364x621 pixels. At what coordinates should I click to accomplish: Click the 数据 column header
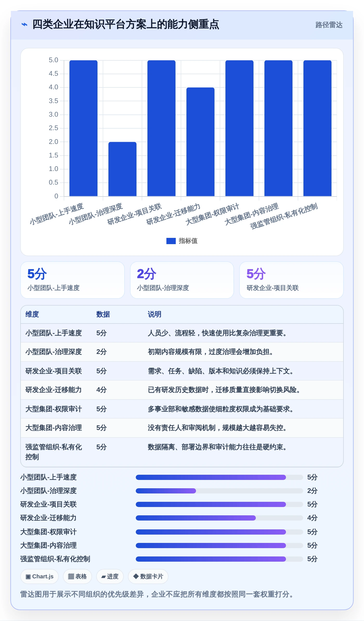point(103,314)
